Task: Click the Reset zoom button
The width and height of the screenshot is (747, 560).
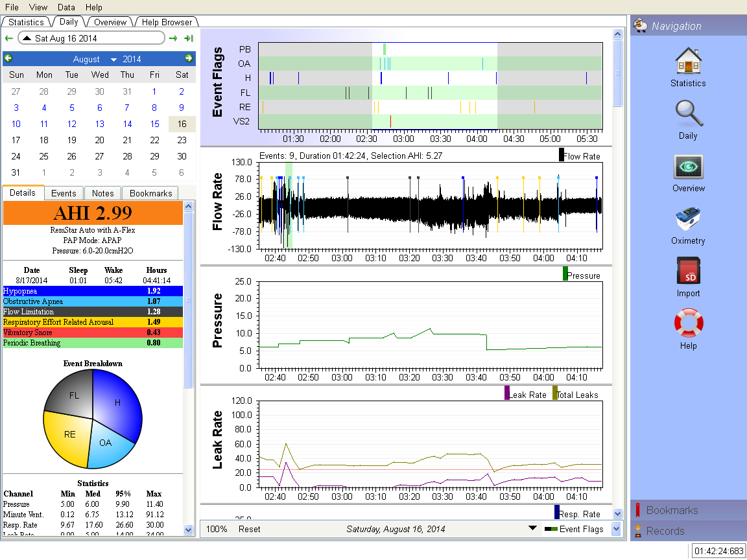Action: [x=249, y=529]
